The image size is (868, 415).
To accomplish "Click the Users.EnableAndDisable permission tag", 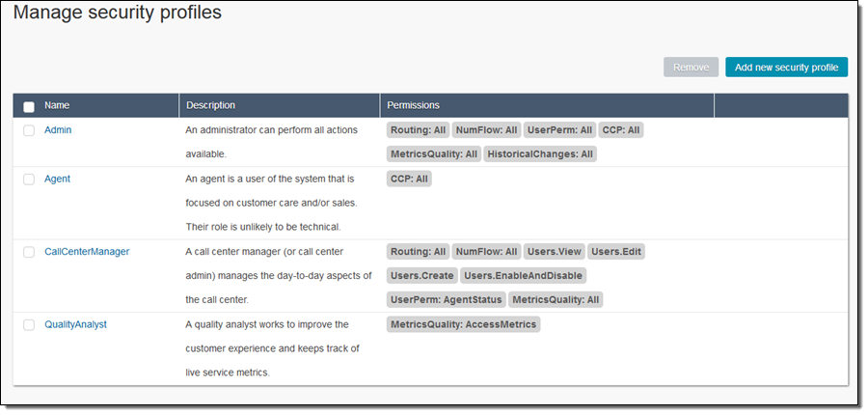I will [x=523, y=276].
